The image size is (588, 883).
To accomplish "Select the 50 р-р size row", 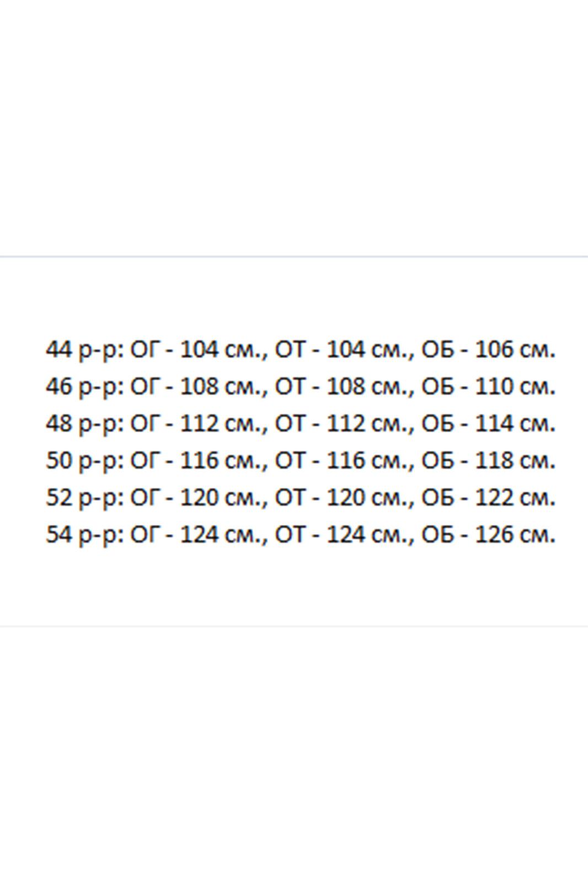I will click(300, 460).
